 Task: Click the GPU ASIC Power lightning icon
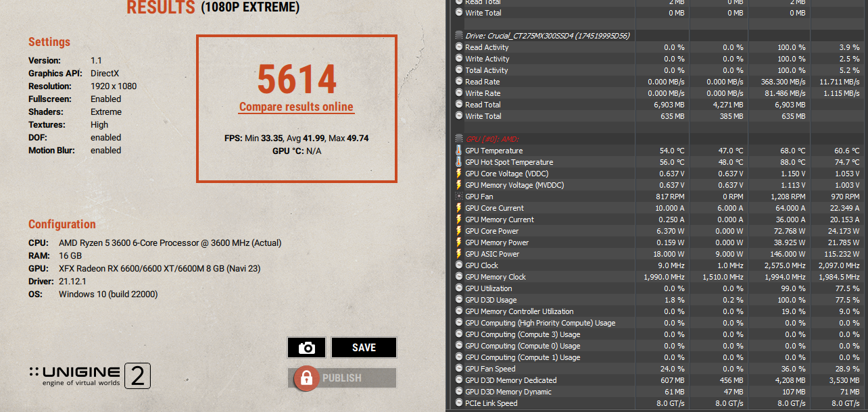pyautogui.click(x=459, y=254)
